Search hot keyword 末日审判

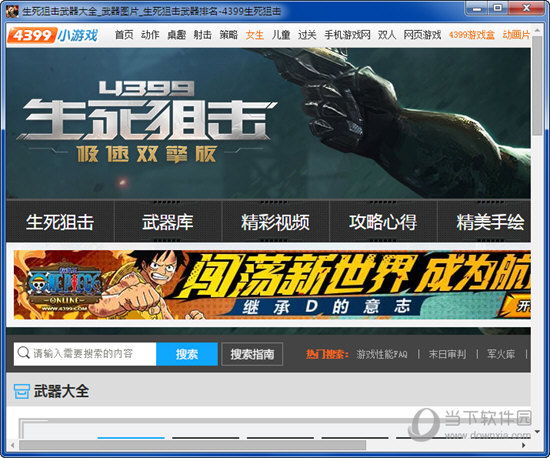(x=448, y=354)
